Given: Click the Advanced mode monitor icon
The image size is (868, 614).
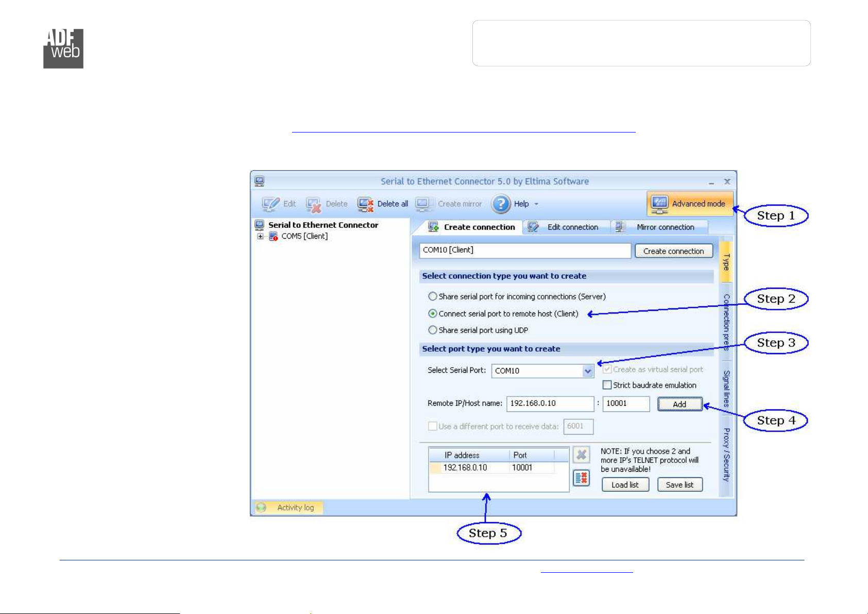Looking at the screenshot, I should point(660,204).
